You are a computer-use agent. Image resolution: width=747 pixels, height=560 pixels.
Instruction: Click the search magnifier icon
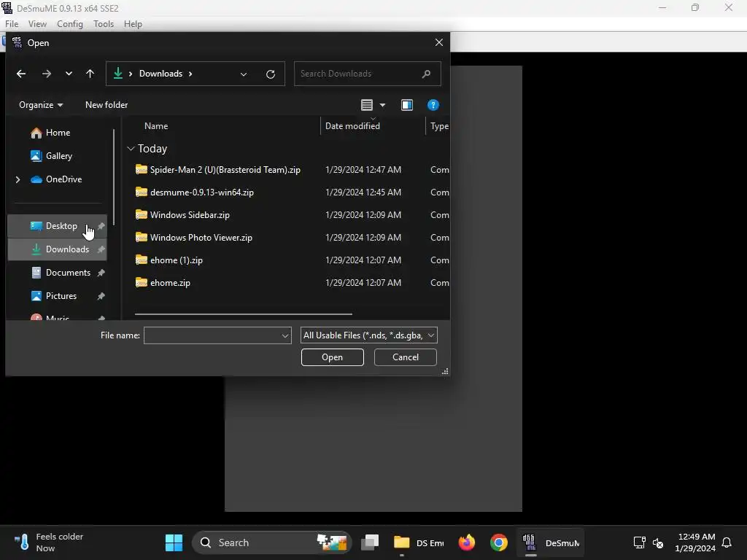tap(426, 74)
